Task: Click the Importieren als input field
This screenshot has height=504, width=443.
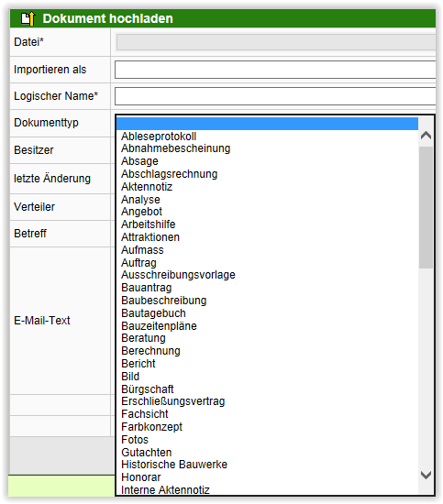Action: pos(275,70)
